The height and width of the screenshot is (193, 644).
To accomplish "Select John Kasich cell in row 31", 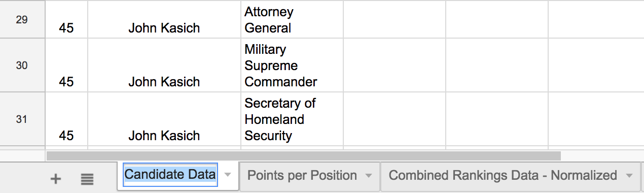I will click(x=164, y=119).
